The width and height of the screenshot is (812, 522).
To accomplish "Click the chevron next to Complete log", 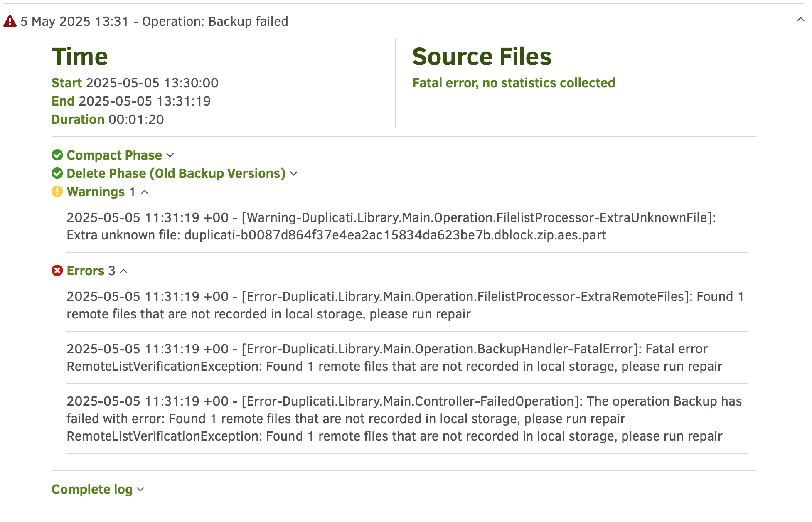I will coord(140,490).
